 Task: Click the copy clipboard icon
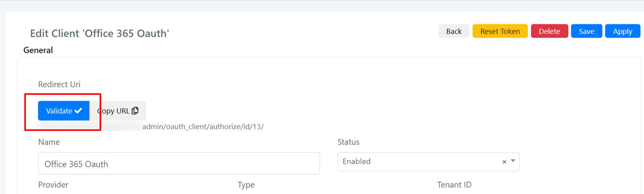click(x=135, y=111)
